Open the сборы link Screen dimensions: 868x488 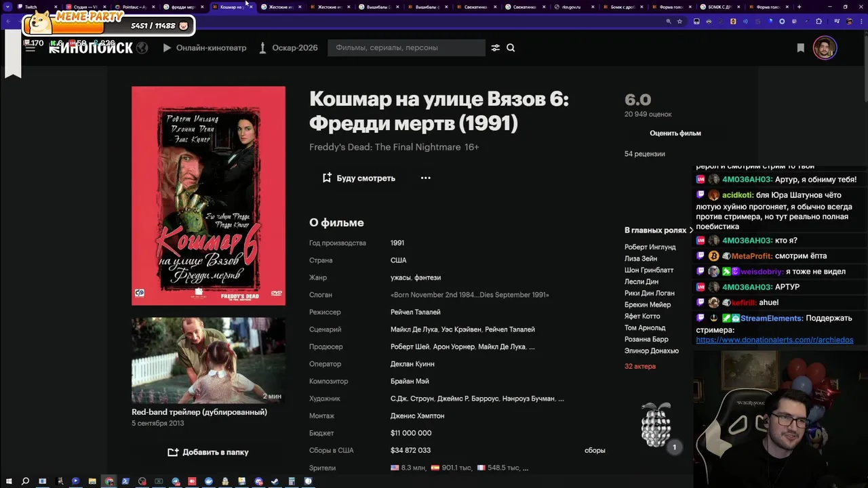coord(595,450)
